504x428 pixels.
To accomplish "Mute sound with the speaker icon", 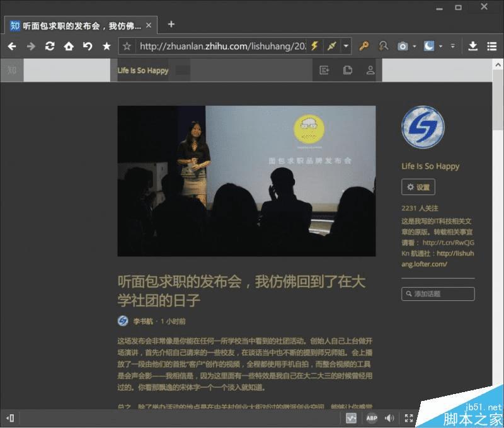I will coord(389,418).
